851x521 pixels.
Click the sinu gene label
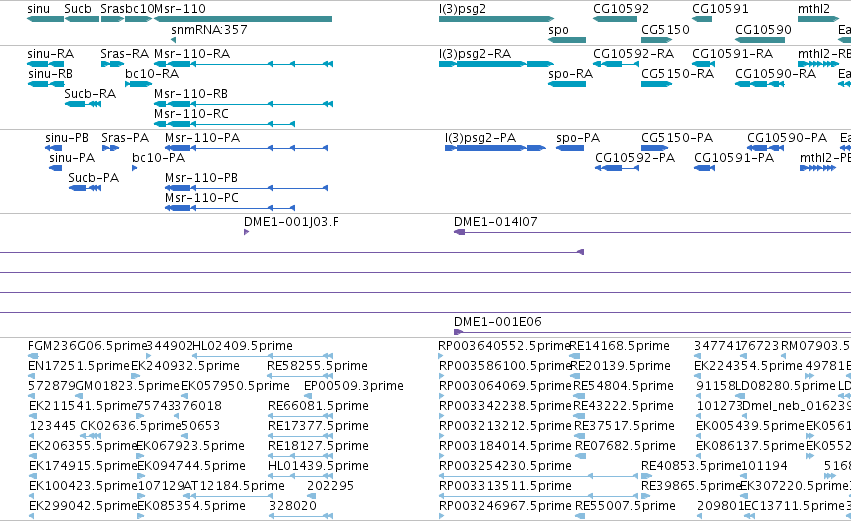click(39, 9)
